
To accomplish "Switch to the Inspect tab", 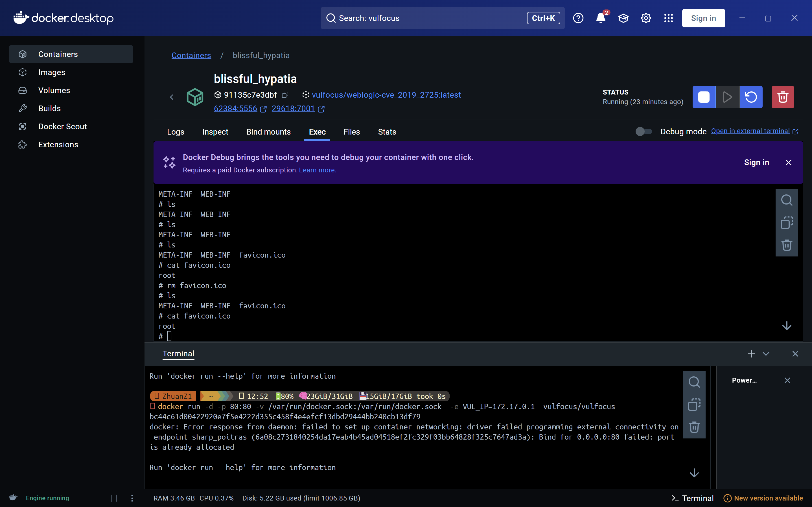I will click(x=215, y=132).
